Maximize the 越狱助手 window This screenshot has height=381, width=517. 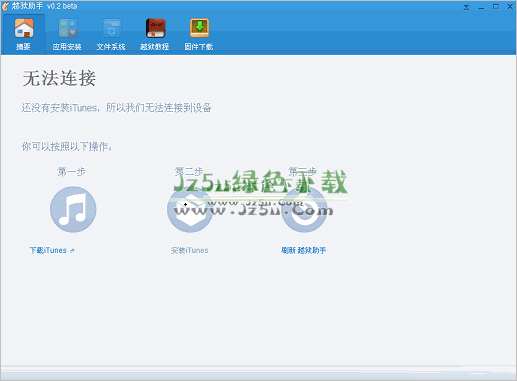(x=496, y=7)
